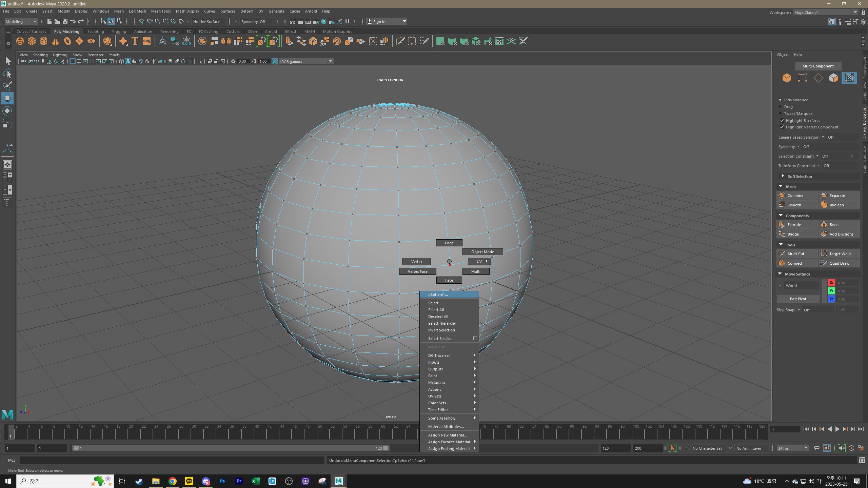
Task: Click Play forwards on the timeline
Action: (837, 429)
